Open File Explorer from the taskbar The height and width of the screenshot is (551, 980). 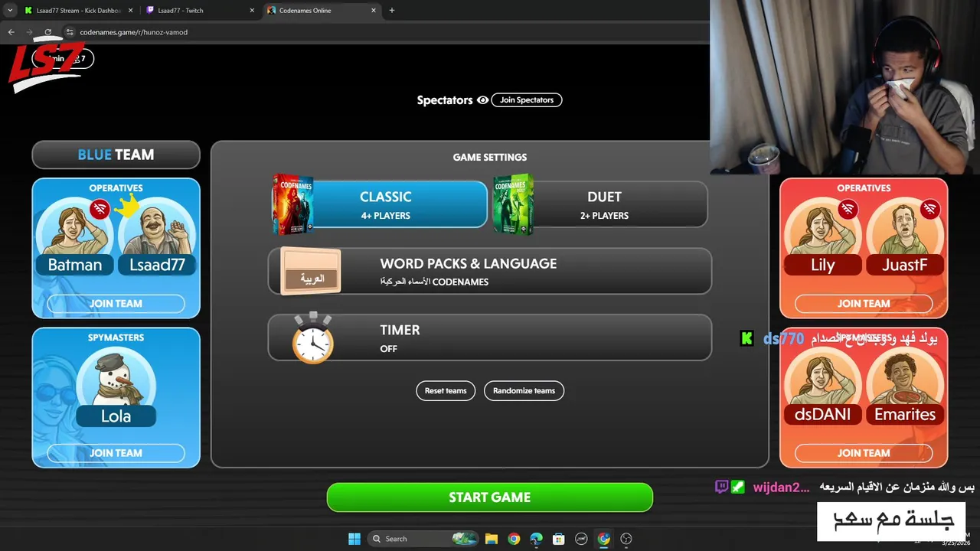(x=492, y=539)
